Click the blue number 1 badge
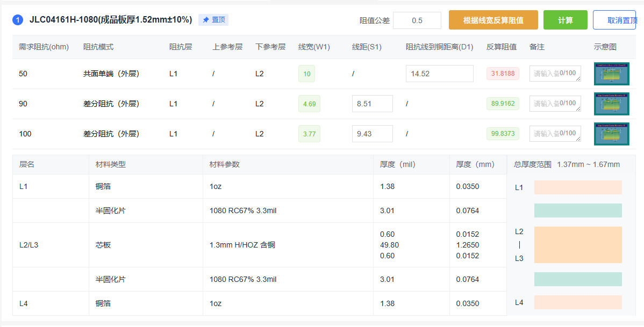This screenshot has width=644, height=327. pyautogui.click(x=18, y=20)
